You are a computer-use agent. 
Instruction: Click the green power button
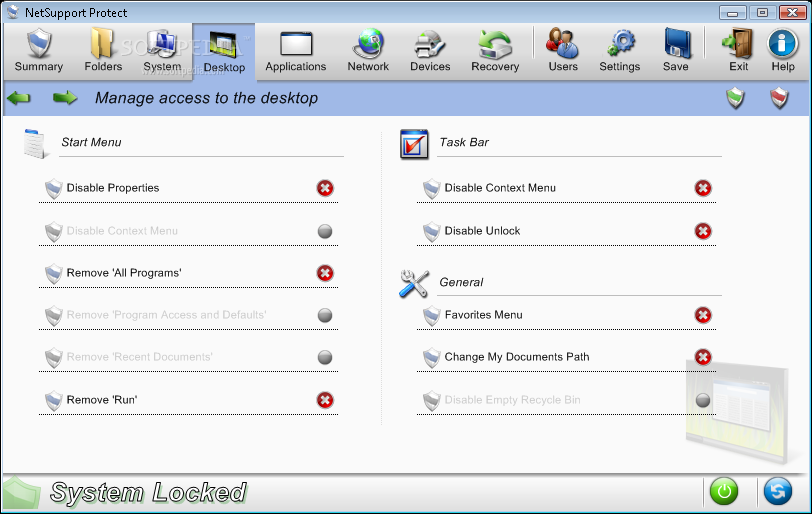tap(724, 491)
